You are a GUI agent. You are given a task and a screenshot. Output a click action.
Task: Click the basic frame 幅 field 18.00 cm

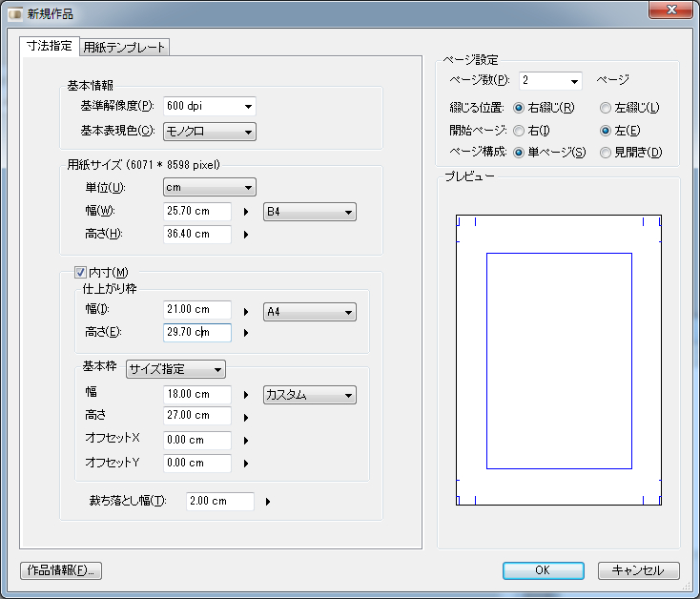click(197, 394)
